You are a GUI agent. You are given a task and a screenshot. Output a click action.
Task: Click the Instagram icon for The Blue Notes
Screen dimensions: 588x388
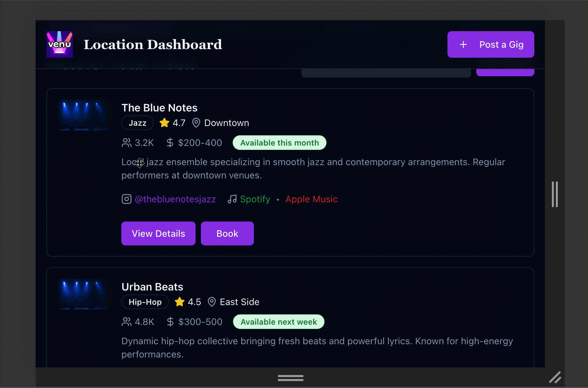(x=126, y=199)
